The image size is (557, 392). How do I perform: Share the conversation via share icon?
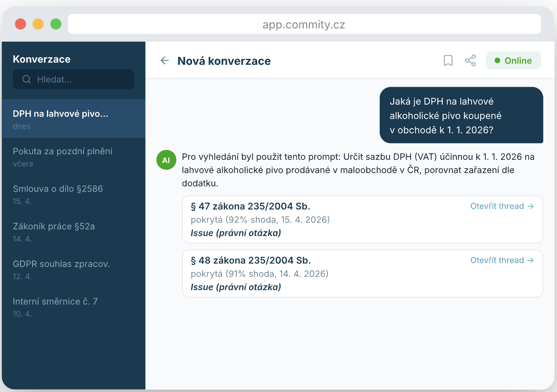pyautogui.click(x=470, y=60)
